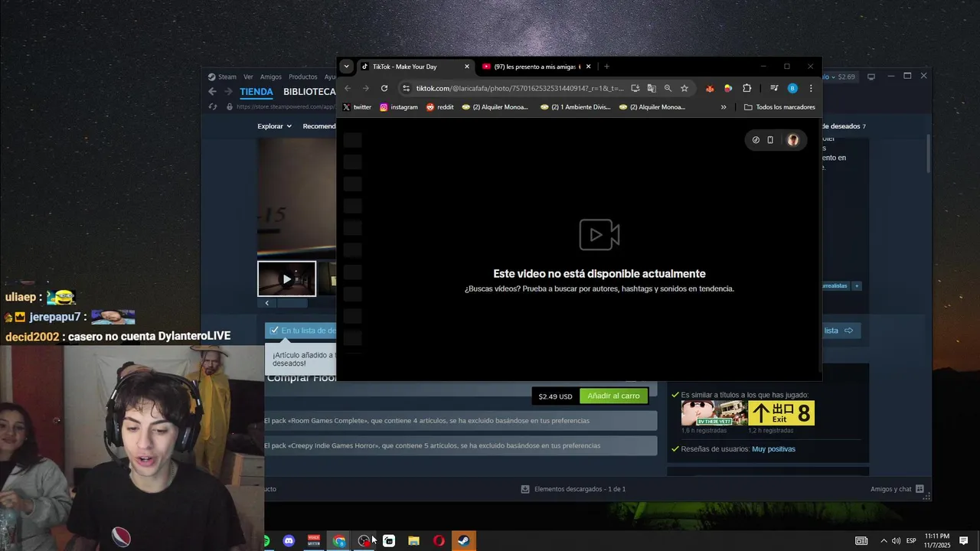Switch to the YouTube 'les presento a mis amigas' tab
The image size is (980, 551).
536,67
